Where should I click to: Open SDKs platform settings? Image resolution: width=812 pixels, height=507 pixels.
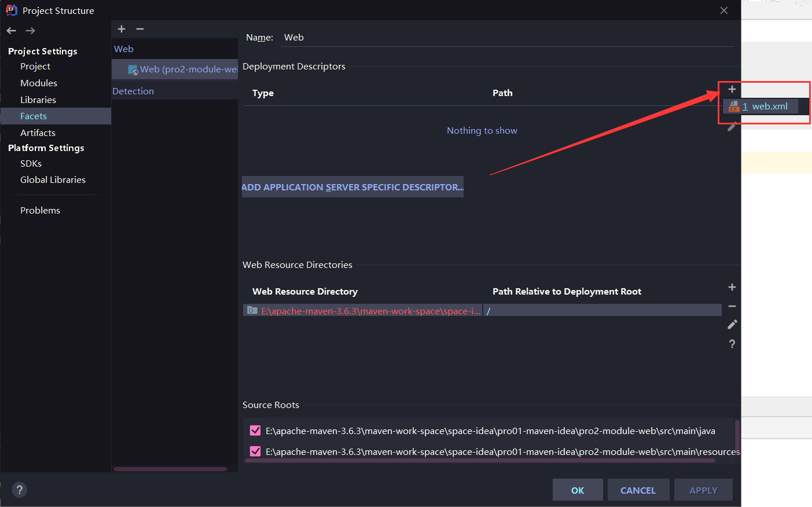point(31,164)
